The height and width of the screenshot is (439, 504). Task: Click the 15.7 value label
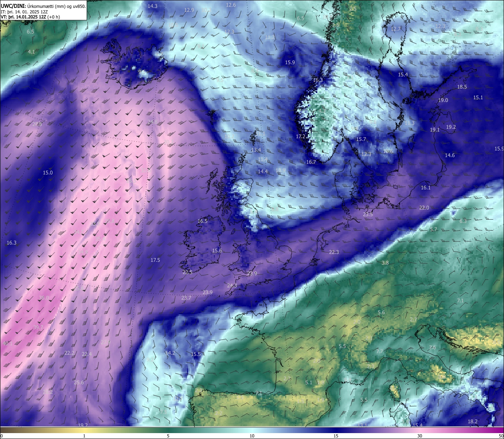[361, 139]
